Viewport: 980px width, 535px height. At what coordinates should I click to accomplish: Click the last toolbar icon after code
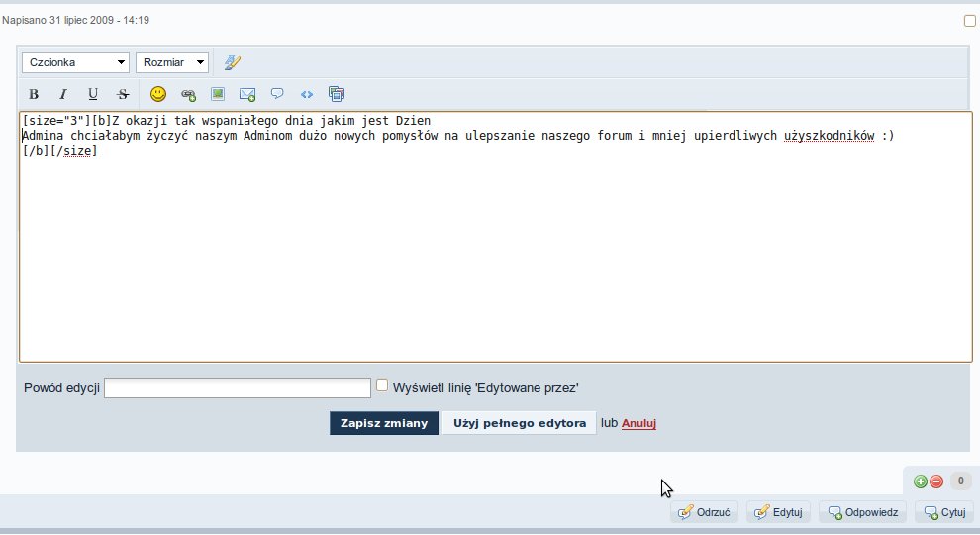(337, 94)
